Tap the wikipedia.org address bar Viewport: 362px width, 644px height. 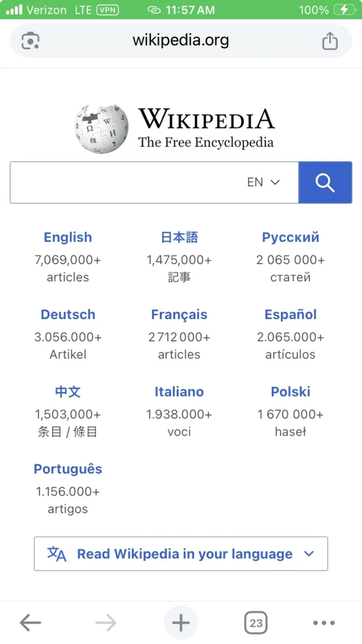click(180, 40)
